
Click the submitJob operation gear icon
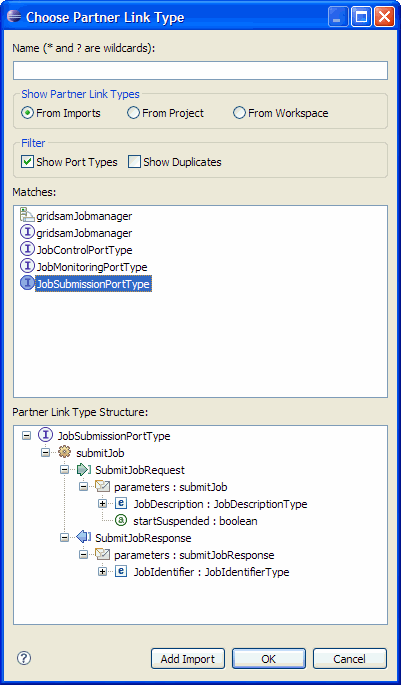click(x=64, y=453)
